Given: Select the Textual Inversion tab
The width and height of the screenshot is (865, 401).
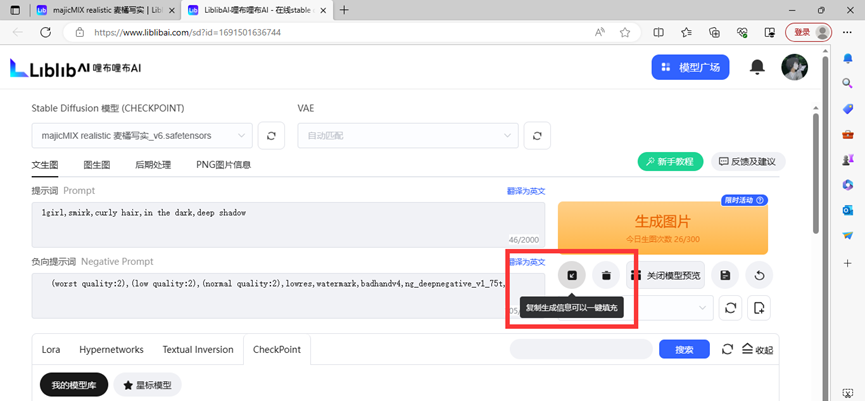Looking at the screenshot, I should (x=197, y=349).
